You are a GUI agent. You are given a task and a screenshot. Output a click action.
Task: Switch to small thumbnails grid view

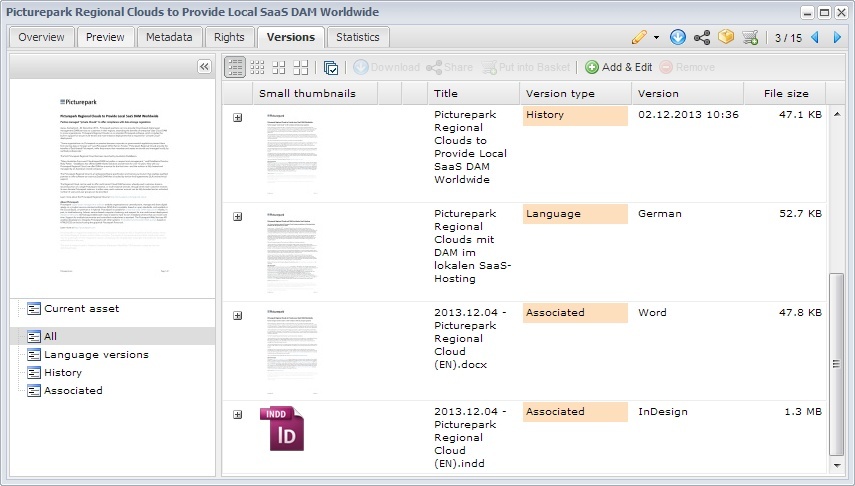click(x=257, y=67)
